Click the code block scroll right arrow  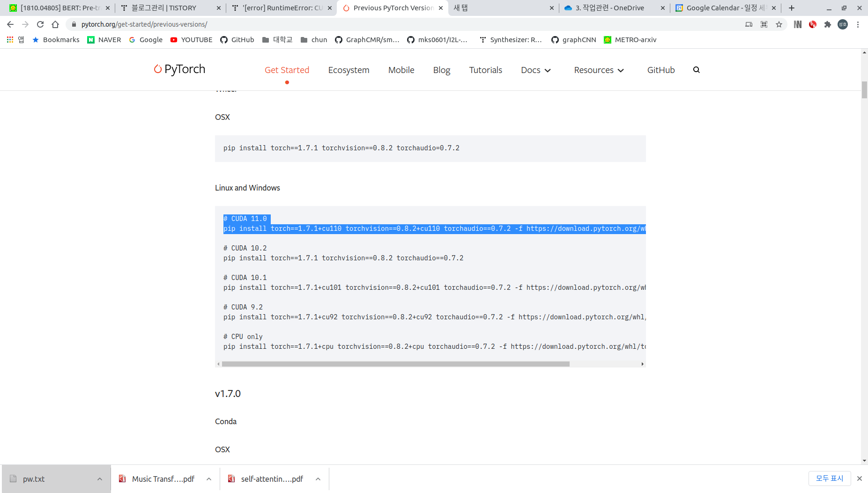(x=642, y=364)
